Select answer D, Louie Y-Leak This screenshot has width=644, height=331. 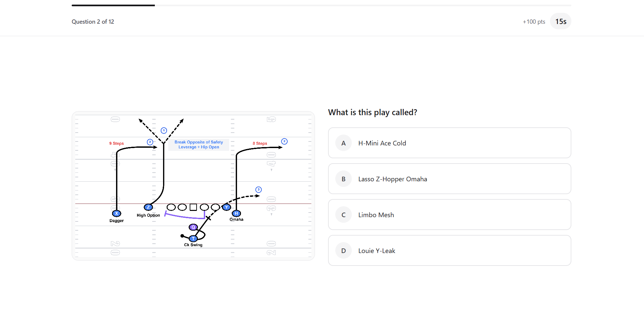point(449,251)
